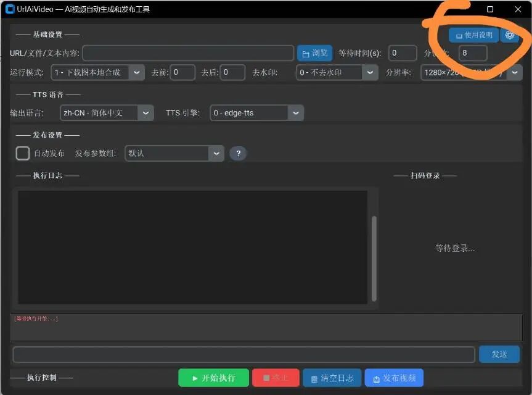This screenshot has height=395, width=532.
Task: Expand the TTS 引擎 edge-tts dropdown
Action: coord(257,113)
